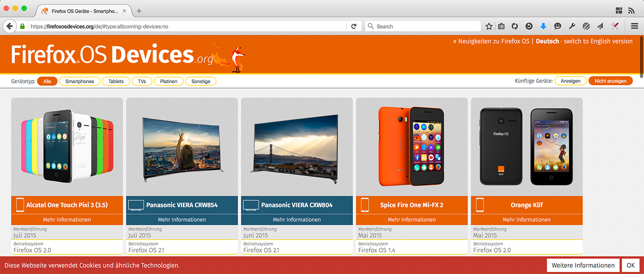Select the TVs device filter
Screen dimensions: 644x274
point(142,81)
